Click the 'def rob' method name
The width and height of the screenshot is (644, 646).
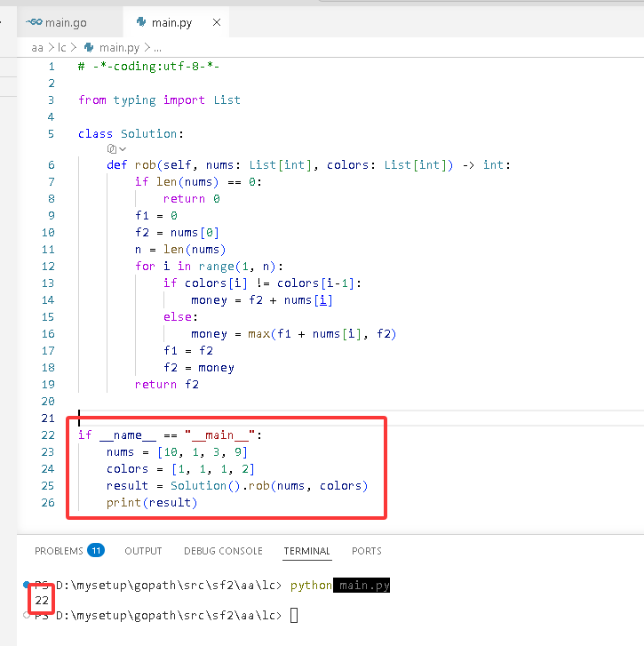145,164
